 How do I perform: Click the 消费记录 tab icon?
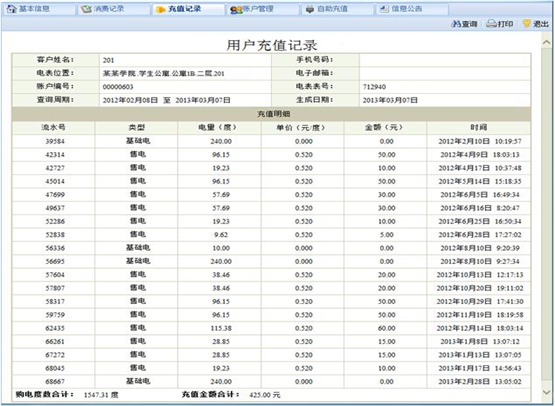[x=86, y=9]
